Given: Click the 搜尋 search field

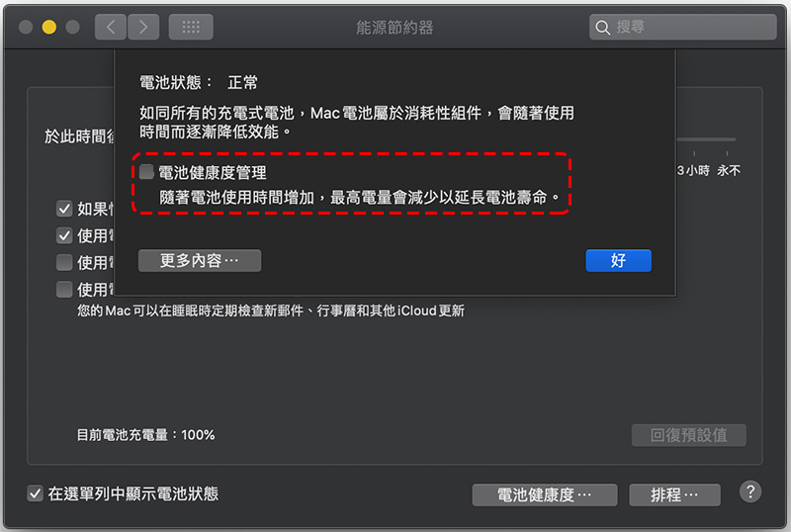Looking at the screenshot, I should point(682,27).
